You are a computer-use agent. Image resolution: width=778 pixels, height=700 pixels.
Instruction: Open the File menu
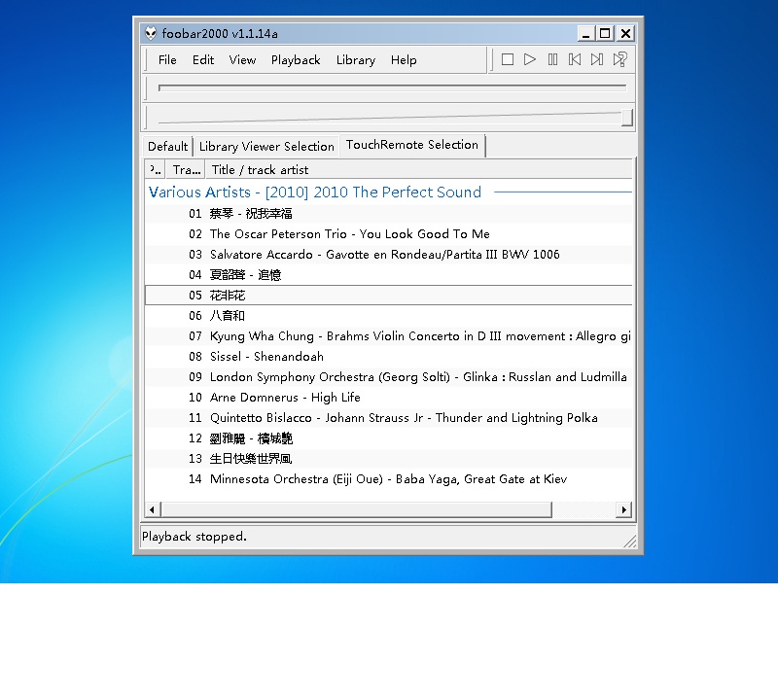[x=167, y=60]
